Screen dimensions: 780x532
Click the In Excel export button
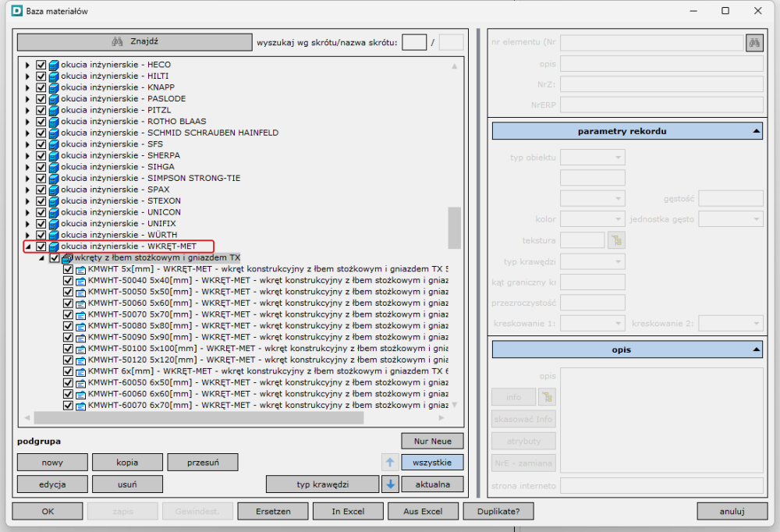pyautogui.click(x=348, y=511)
